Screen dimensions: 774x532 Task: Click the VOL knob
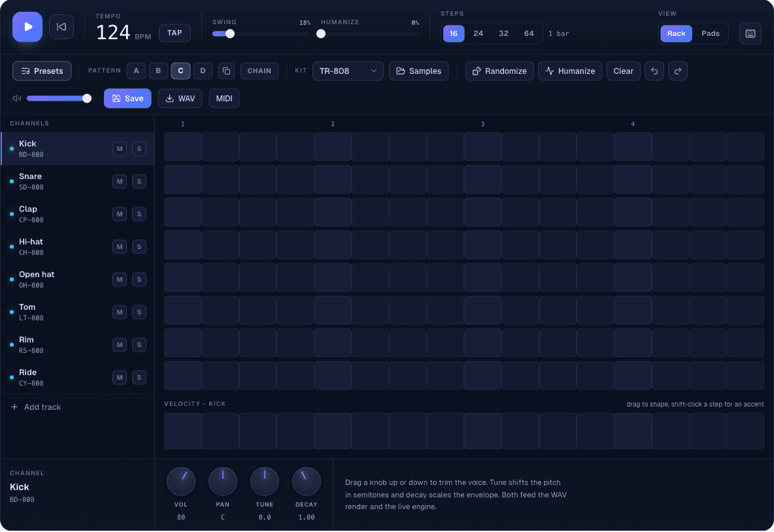(x=181, y=481)
